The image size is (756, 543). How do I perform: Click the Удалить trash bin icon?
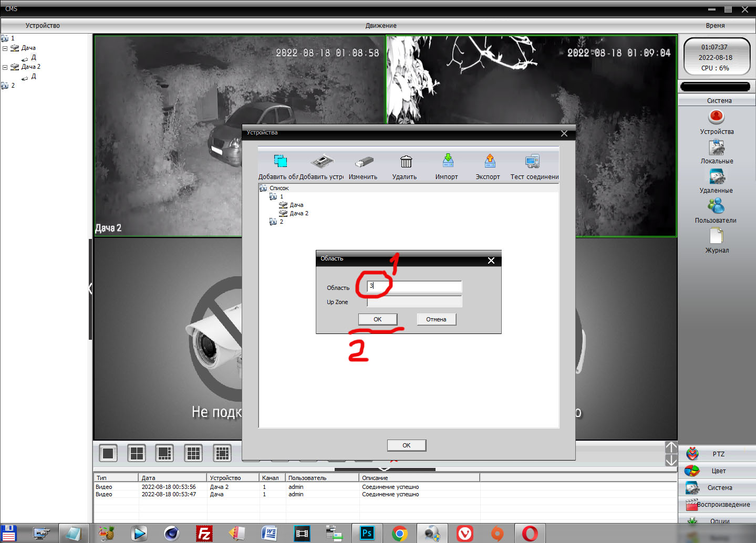406,162
